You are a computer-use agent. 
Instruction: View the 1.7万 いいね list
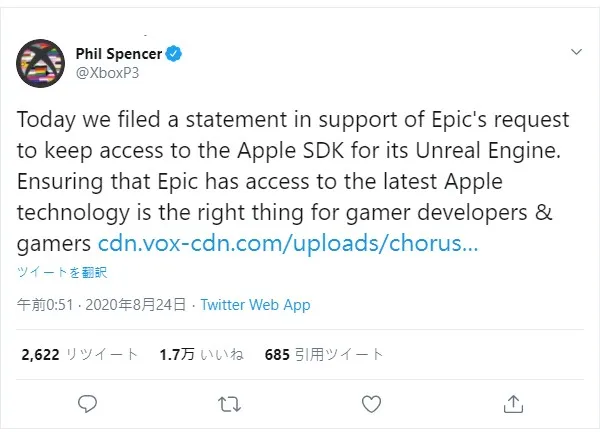pos(199,353)
